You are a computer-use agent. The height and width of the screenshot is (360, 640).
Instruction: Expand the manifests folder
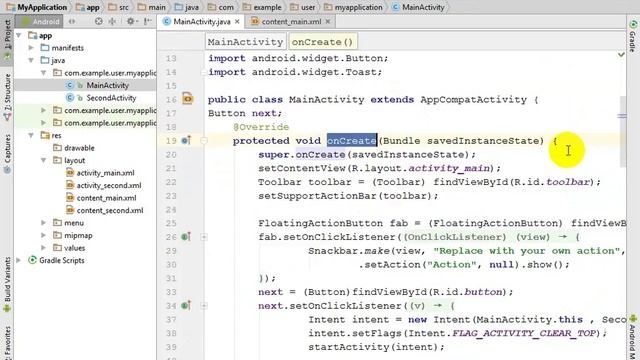tap(31, 48)
